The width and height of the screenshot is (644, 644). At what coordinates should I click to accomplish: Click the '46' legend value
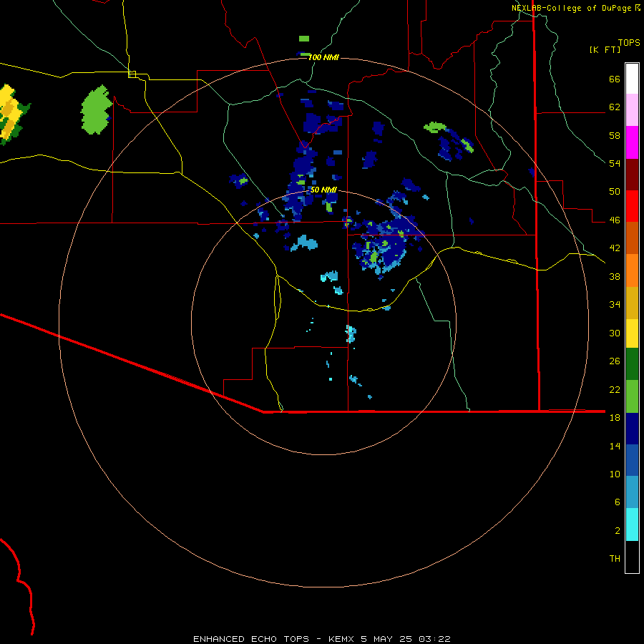[x=615, y=220]
